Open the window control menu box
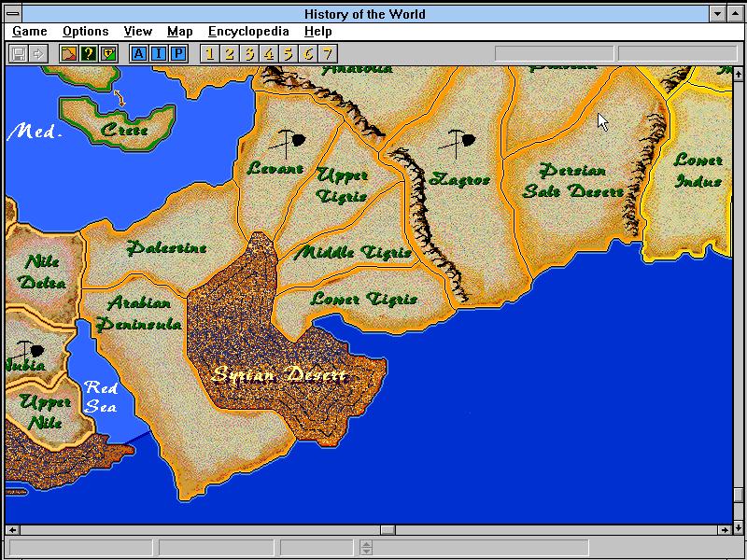747x560 pixels. (13, 14)
